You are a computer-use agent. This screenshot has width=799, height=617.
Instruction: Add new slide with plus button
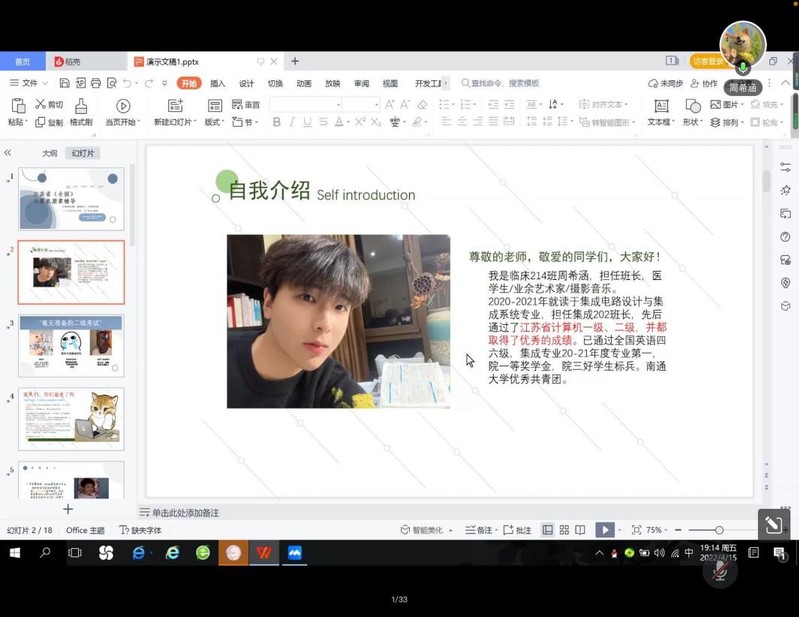click(68, 508)
